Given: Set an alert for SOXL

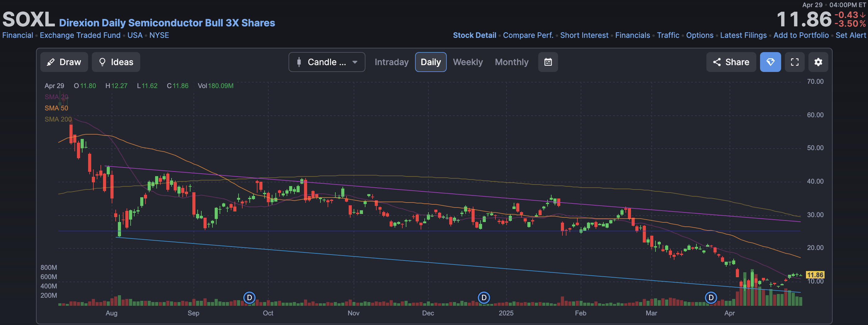Looking at the screenshot, I should (x=851, y=35).
